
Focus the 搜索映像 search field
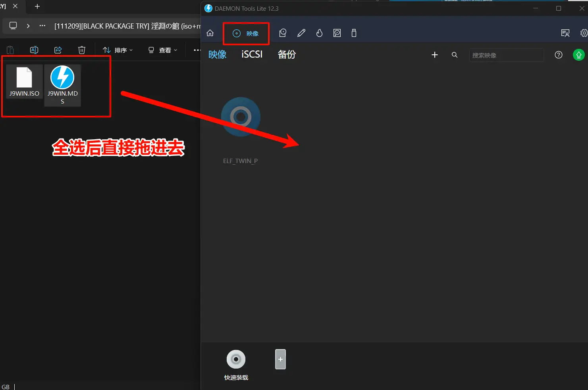pos(506,55)
